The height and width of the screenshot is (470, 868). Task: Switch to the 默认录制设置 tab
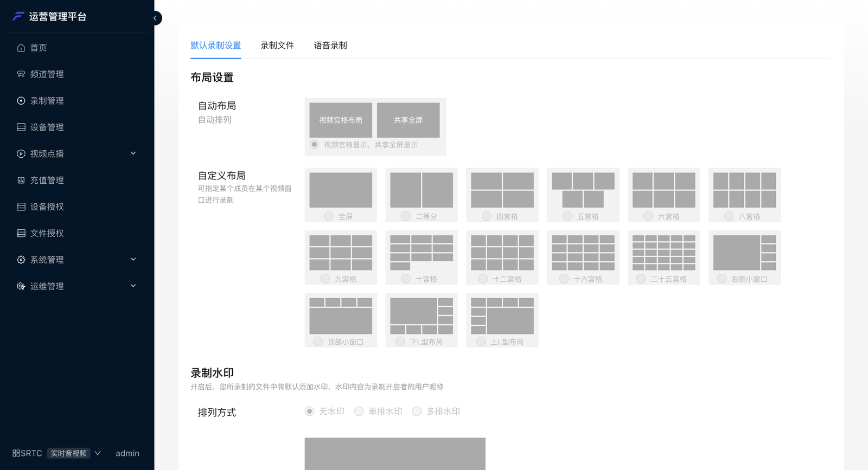tap(215, 46)
